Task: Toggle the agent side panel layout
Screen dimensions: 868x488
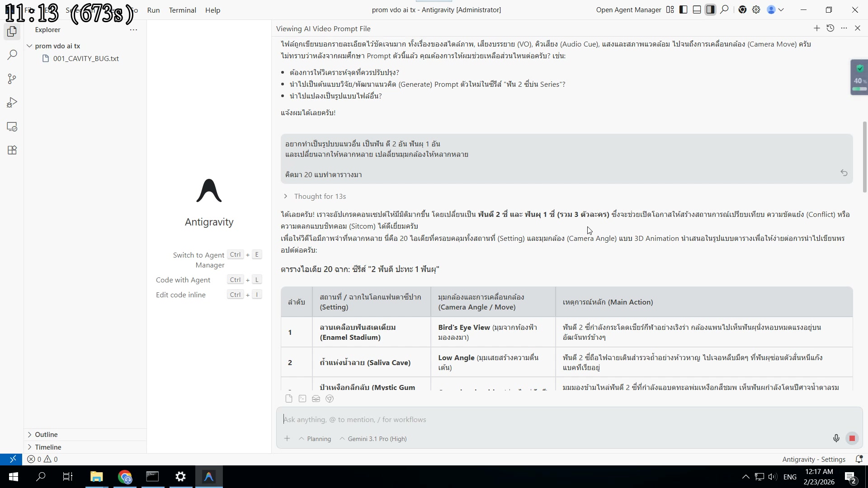Action: tap(710, 10)
